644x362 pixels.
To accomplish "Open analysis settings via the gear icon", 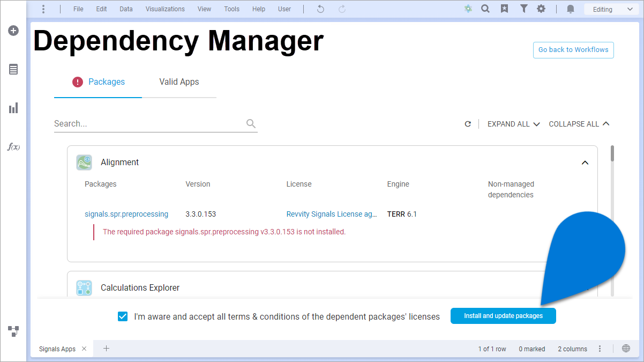I will pos(541,9).
